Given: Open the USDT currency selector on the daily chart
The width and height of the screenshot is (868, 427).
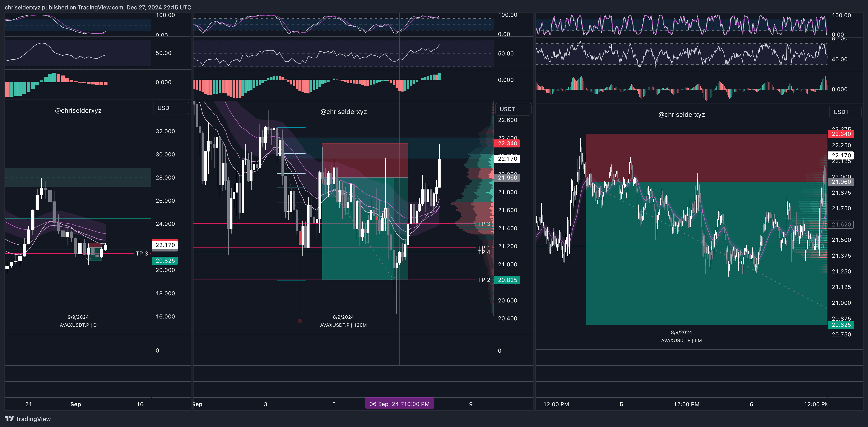Looking at the screenshot, I should (170, 108).
